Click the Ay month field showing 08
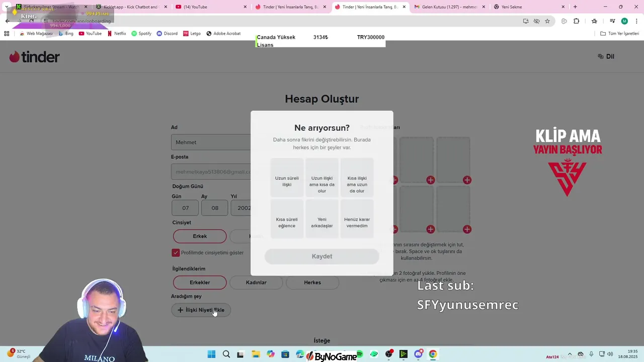The image size is (644, 362). [x=215, y=208]
